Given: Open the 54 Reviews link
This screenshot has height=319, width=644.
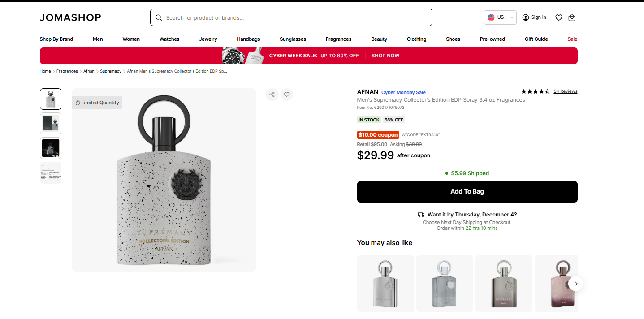Looking at the screenshot, I should pos(565,91).
